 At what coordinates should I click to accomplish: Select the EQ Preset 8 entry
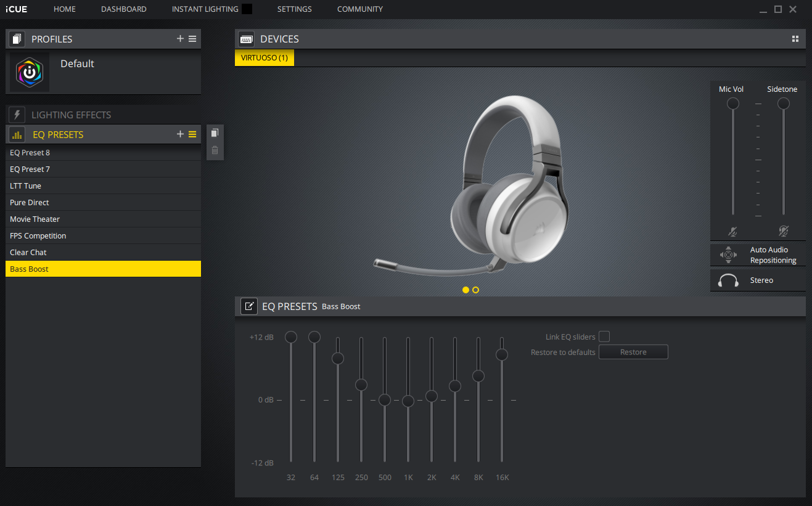[103, 152]
